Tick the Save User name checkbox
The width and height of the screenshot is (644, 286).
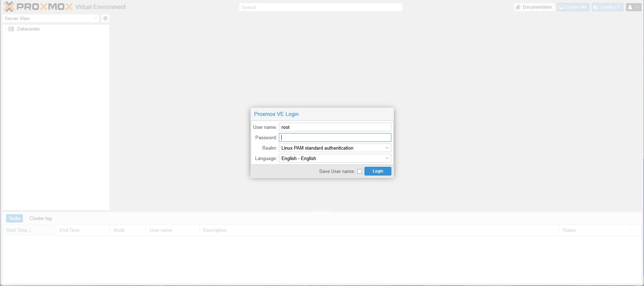359,171
